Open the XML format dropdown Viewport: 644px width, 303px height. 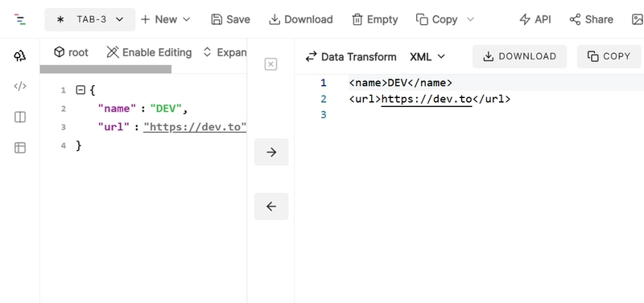point(427,56)
